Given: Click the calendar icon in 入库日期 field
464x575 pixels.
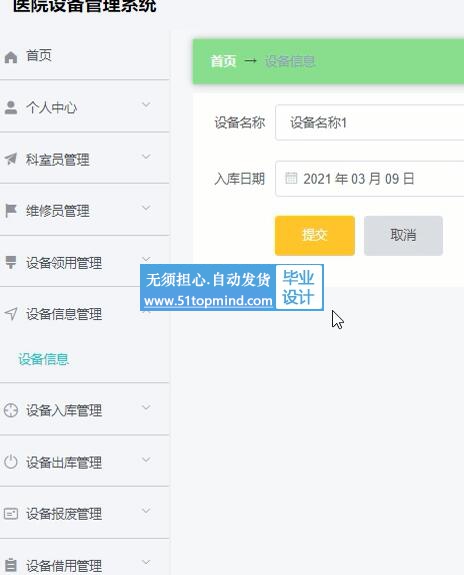Looking at the screenshot, I should (291, 178).
